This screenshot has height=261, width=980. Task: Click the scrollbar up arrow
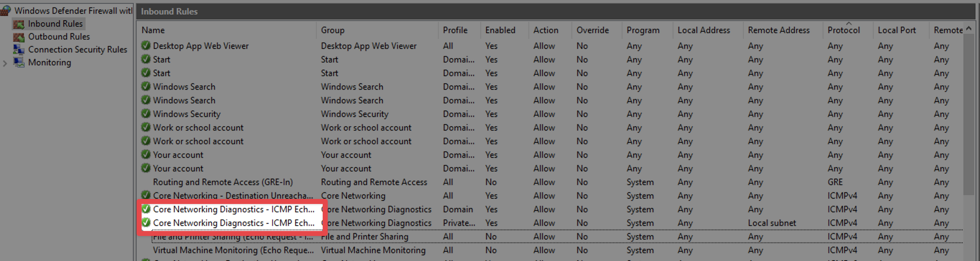coord(969,28)
